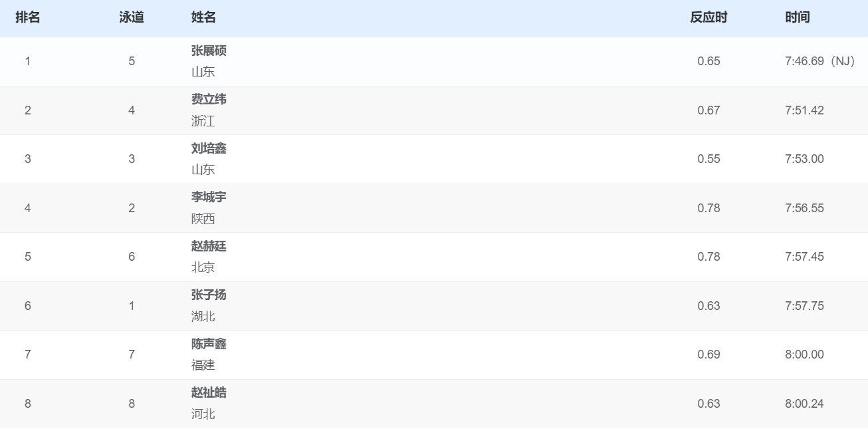Viewport: 868px width, 433px height.
Task: Select the province label 陕西
Action: (203, 219)
